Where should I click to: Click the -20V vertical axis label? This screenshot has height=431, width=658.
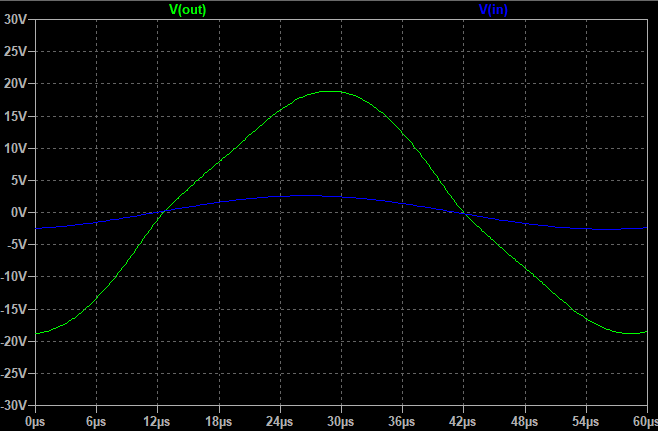[13, 342]
